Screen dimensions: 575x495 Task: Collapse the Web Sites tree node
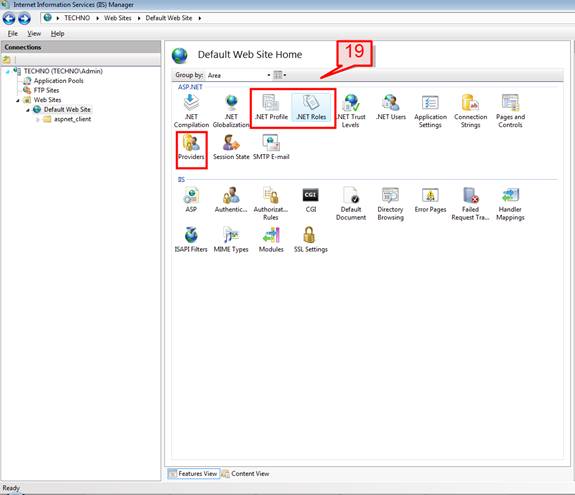point(18,100)
